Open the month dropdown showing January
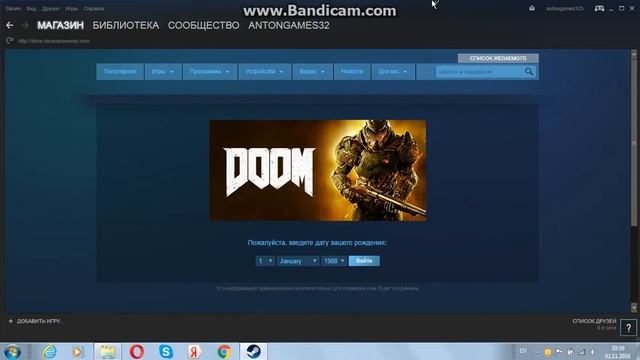640x360 pixels. coord(298,261)
